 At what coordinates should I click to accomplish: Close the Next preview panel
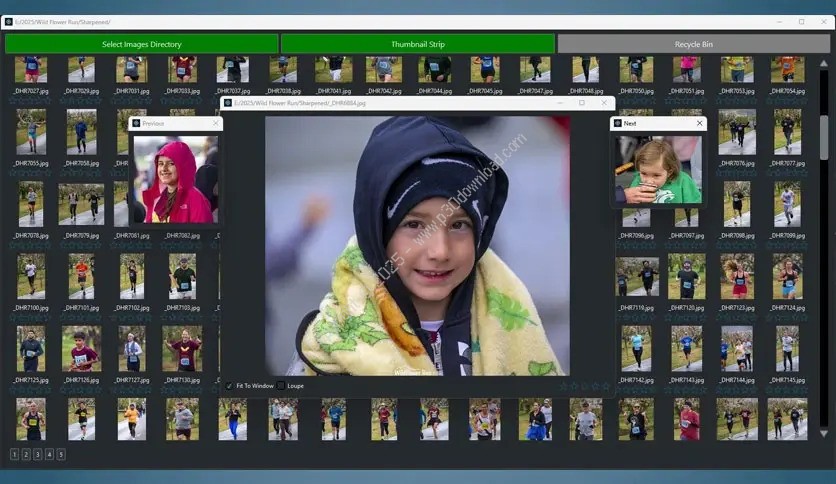tap(699, 123)
